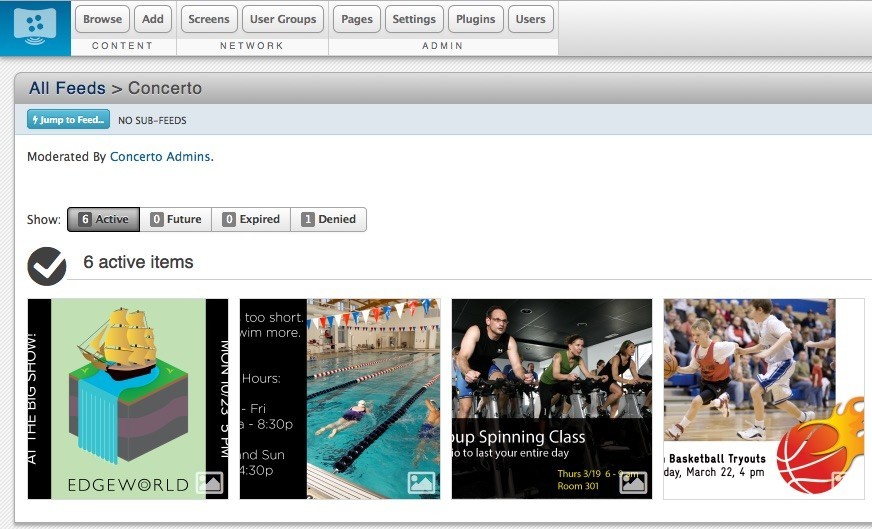
Task: Open the Jump to Feed dropdown
Action: (68, 120)
